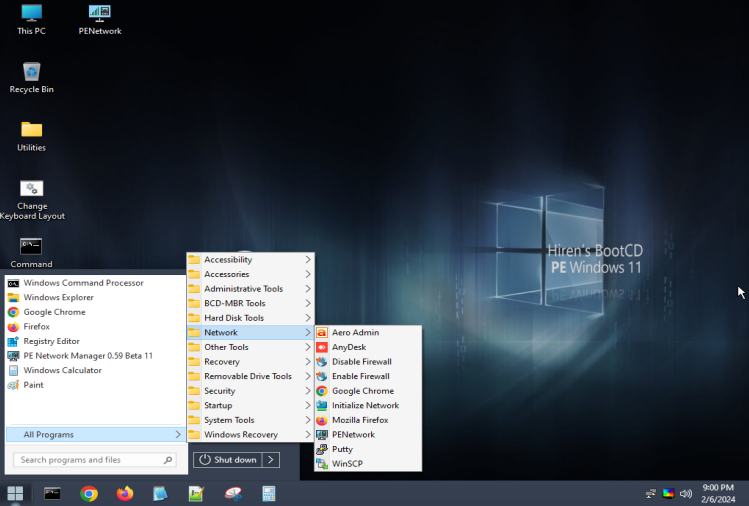Image resolution: width=749 pixels, height=506 pixels.
Task: Open the System Tools folder
Action: click(250, 420)
